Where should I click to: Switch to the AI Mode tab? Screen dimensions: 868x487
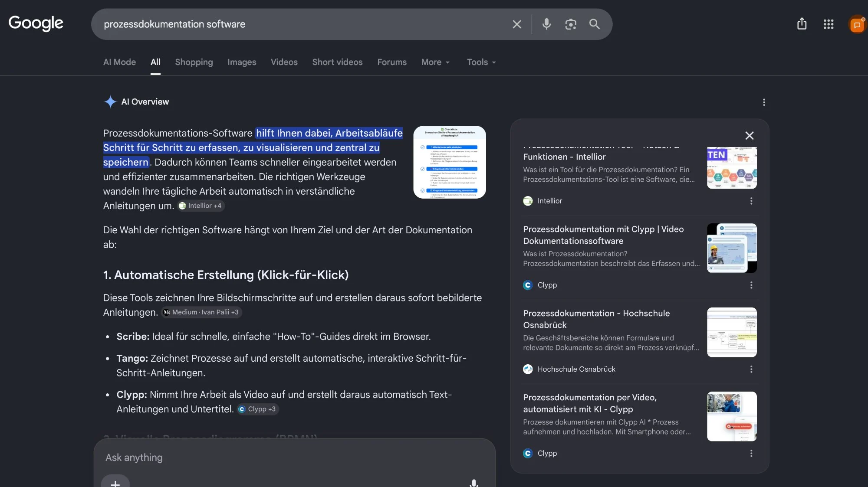point(119,62)
